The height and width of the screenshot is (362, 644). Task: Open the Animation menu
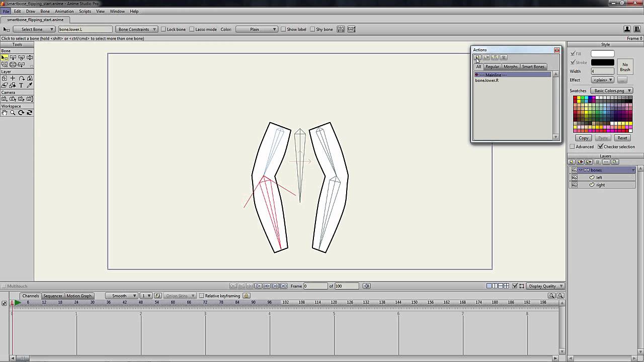click(64, 11)
